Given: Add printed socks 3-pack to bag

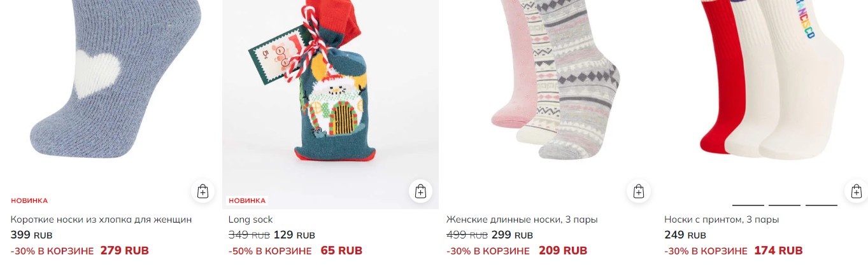Looking at the screenshot, I should pyautogui.click(x=857, y=191).
